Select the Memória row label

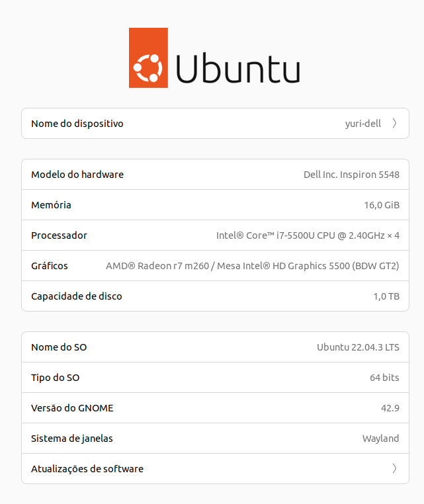[51, 205]
